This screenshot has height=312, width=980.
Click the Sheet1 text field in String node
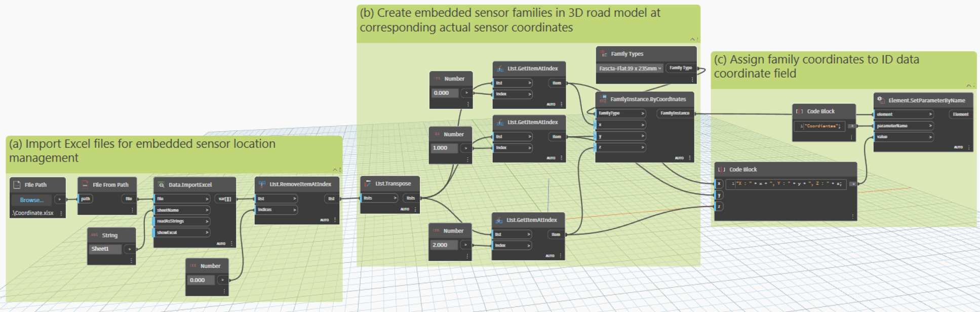(x=105, y=249)
